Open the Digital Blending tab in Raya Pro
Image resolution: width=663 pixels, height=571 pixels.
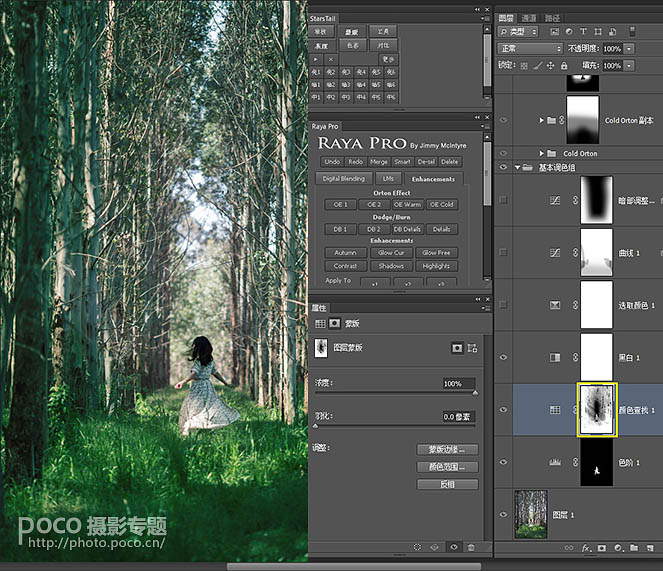click(344, 179)
